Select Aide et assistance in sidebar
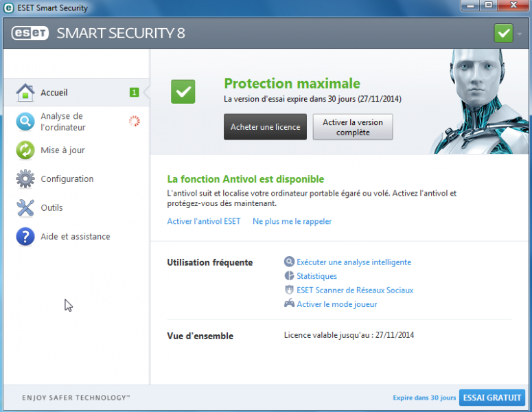The width and height of the screenshot is (532, 412). [x=75, y=237]
